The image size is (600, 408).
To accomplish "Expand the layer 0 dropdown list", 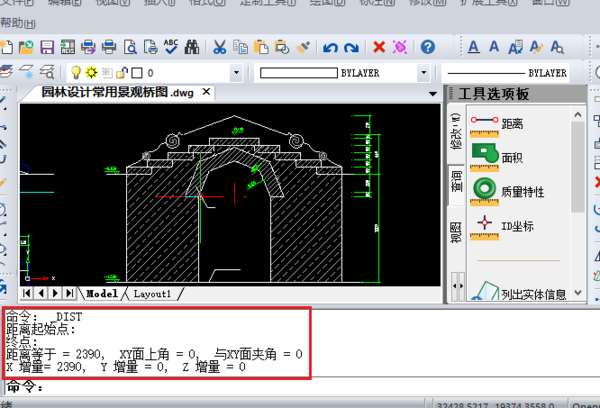I will 236,72.
